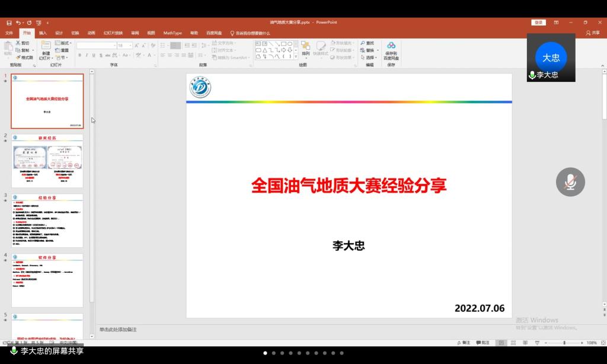Toggle Bold formatting in font group
607x364 pixels.
[x=79, y=55]
